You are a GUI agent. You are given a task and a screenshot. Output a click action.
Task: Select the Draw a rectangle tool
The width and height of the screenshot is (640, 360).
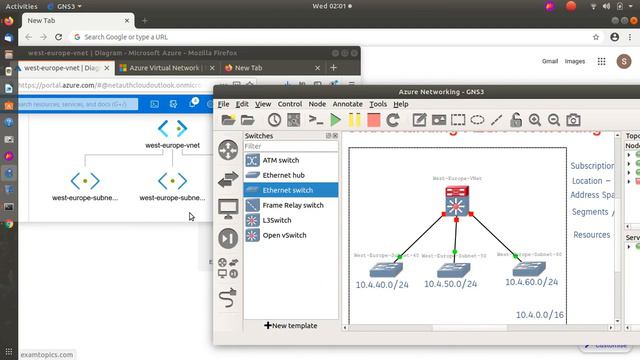tap(458, 120)
